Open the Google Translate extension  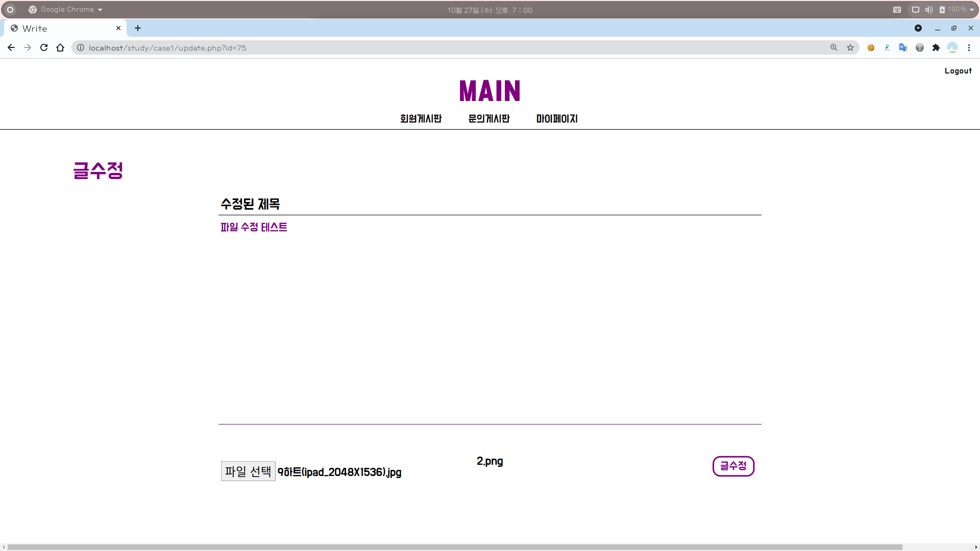[x=903, y=47]
